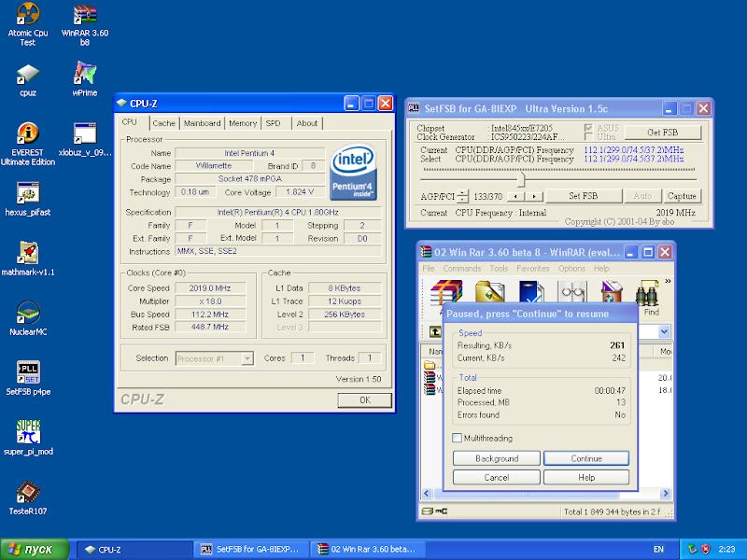
Task: Click Continue to resume WinRAR benchmark
Action: click(x=586, y=458)
